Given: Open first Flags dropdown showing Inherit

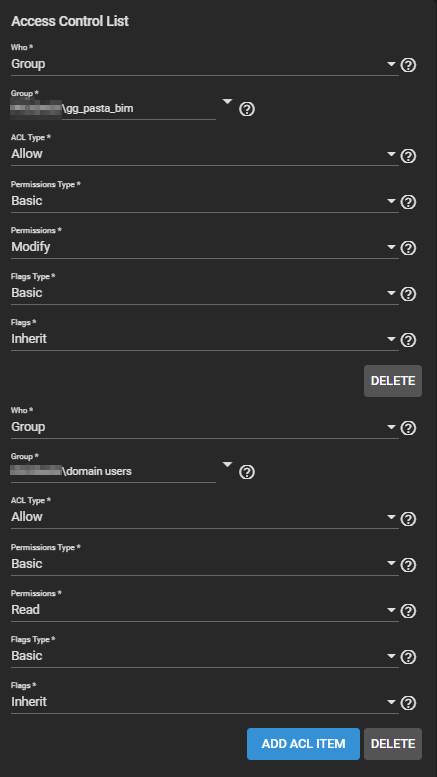Looking at the screenshot, I should [205, 339].
